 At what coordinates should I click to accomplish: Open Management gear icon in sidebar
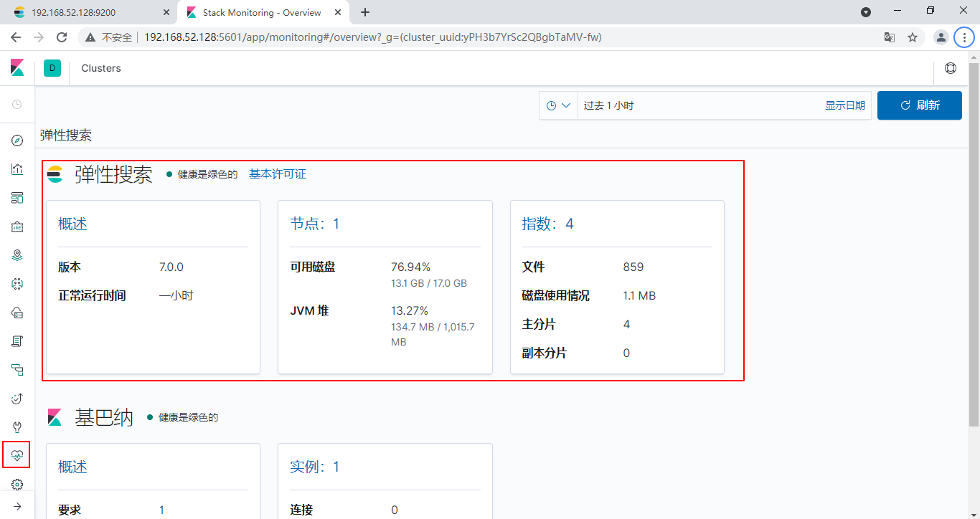pyautogui.click(x=17, y=485)
